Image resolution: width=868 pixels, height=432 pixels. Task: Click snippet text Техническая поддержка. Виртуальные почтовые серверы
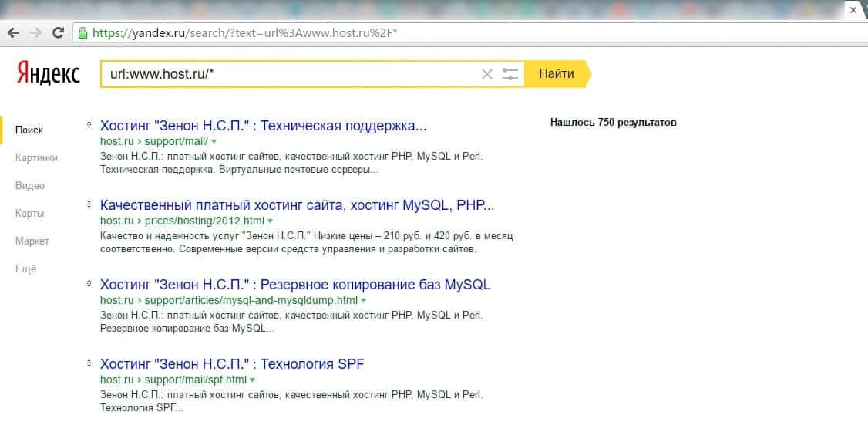tap(240, 170)
